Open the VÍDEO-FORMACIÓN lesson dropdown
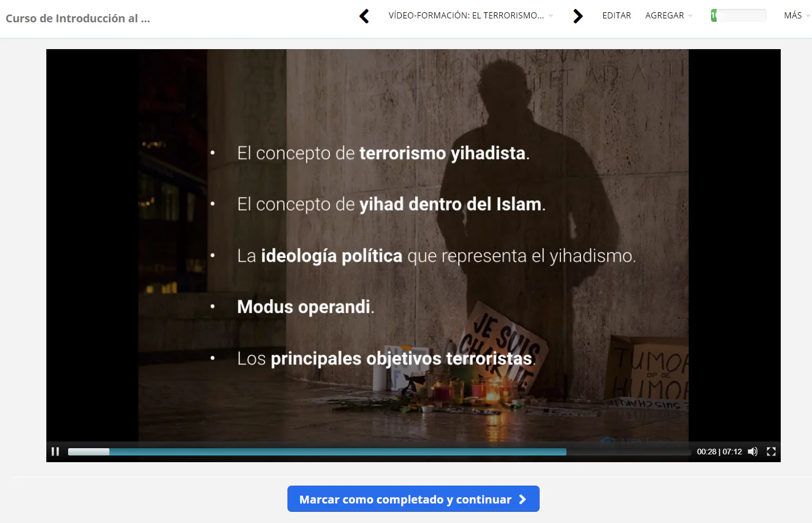Image resolution: width=812 pixels, height=523 pixels. pos(466,16)
